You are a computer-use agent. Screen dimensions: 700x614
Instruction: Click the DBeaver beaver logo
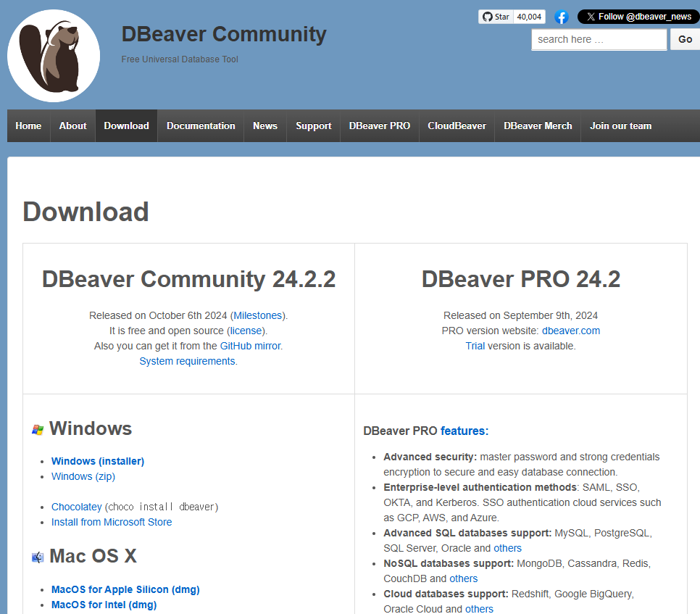pos(53,55)
